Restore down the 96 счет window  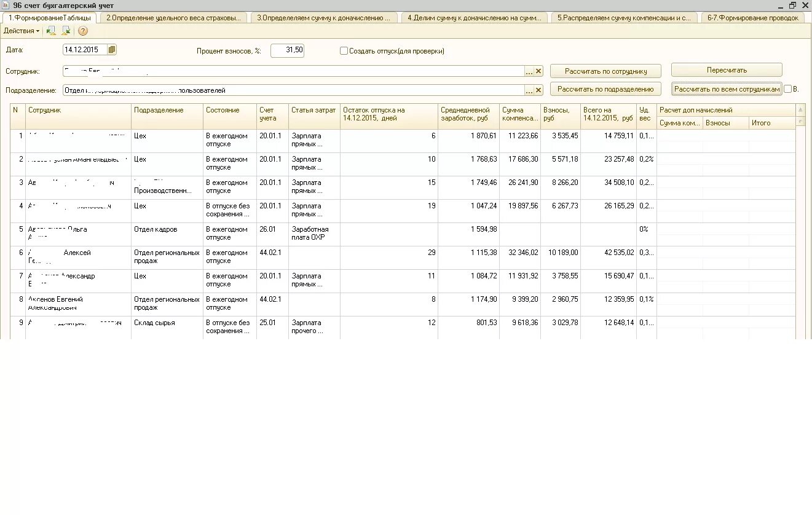click(793, 5)
